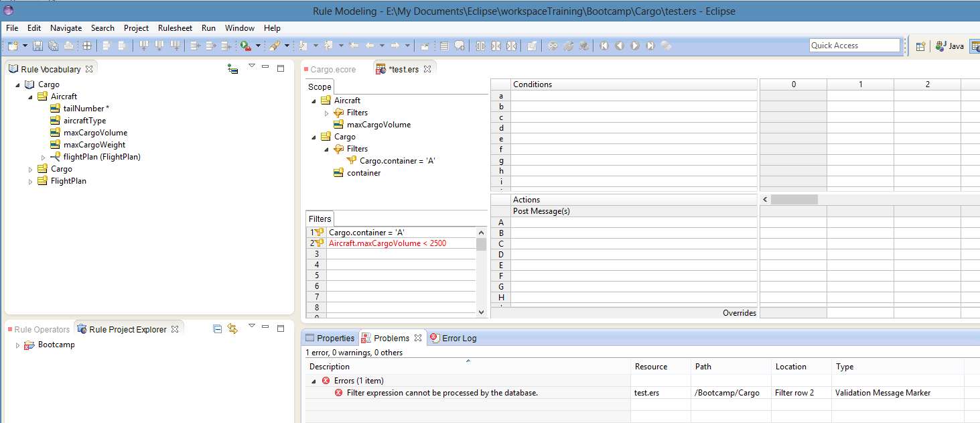Open the Properties tab
Viewport: 980px width, 423px height.
pos(330,338)
